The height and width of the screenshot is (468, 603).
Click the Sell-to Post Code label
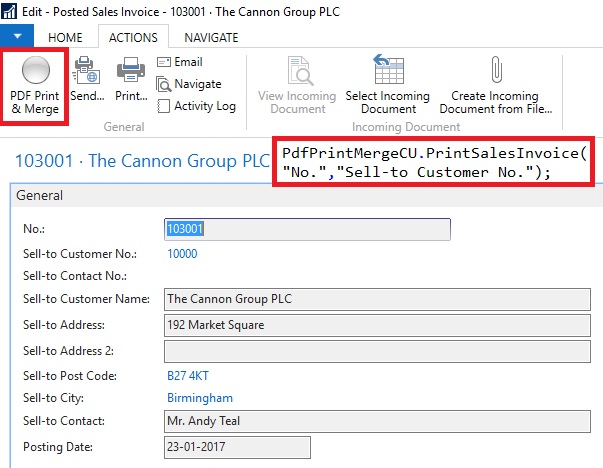point(70,376)
